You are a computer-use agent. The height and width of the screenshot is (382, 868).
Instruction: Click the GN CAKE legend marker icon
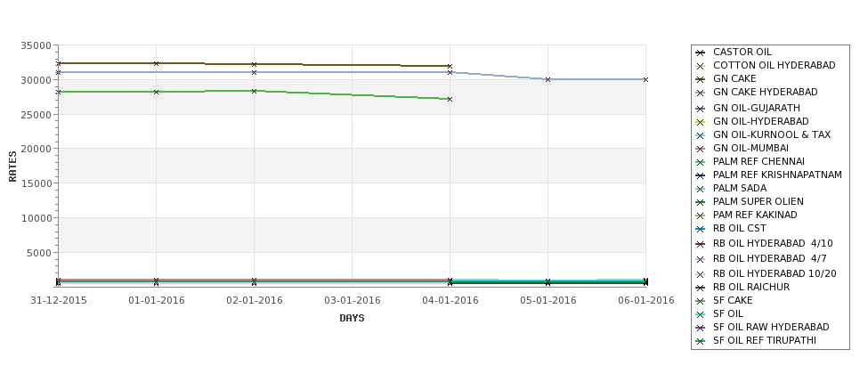(701, 79)
